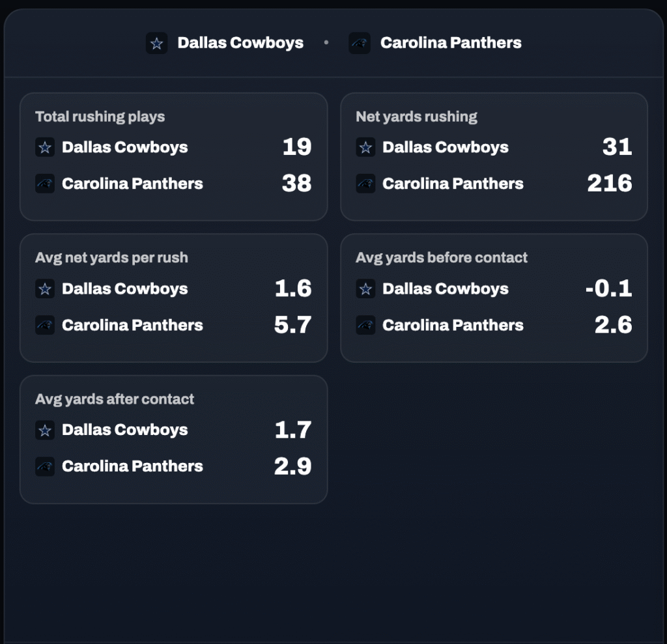Click Panthers logo under Total rushing plays
Screen dimensions: 667x644
click(x=45, y=184)
